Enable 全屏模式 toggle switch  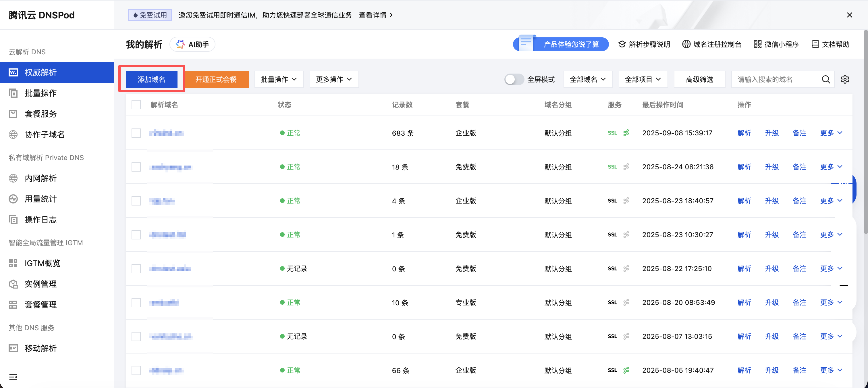coord(514,80)
